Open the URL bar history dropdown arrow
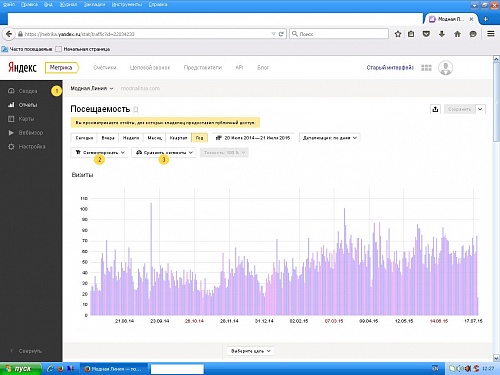The width and height of the screenshot is (500, 375). point(273,34)
